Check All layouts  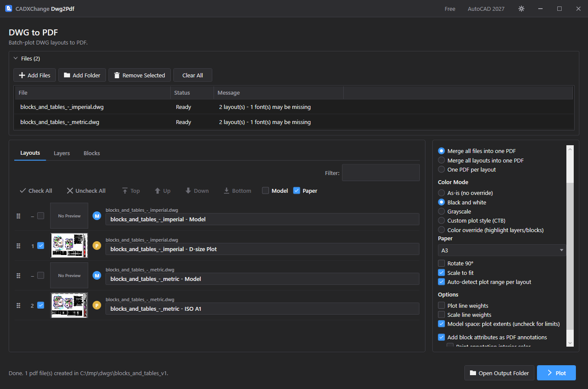tap(36, 191)
